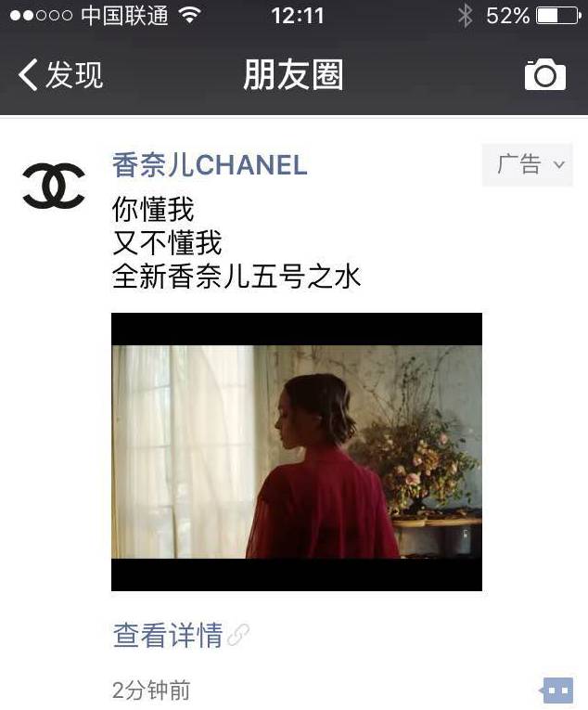This screenshot has width=588, height=710.
Task: Go back to 发现 page
Action: click(x=61, y=75)
